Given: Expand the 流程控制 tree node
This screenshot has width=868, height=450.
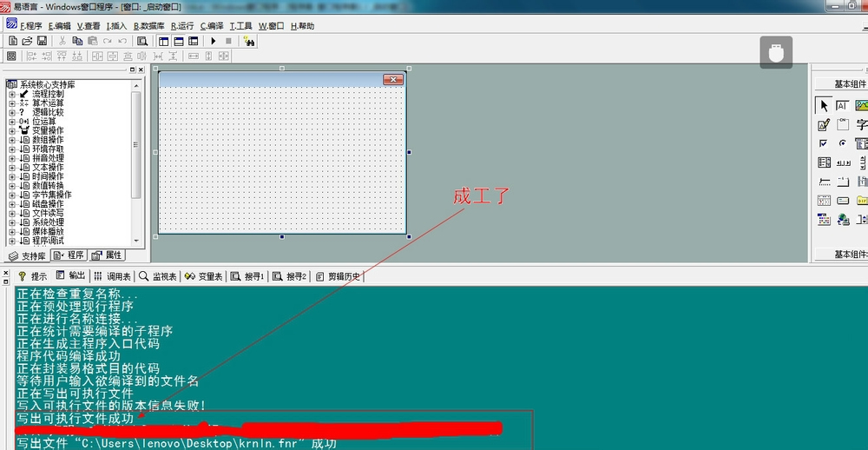Looking at the screenshot, I should [12, 94].
